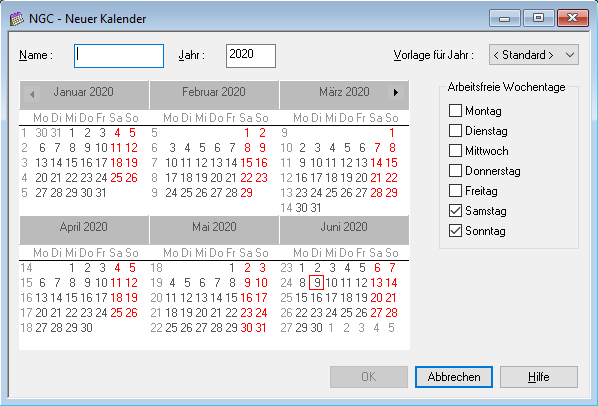Click the März 2020 month title
598x406 pixels.
(344, 92)
